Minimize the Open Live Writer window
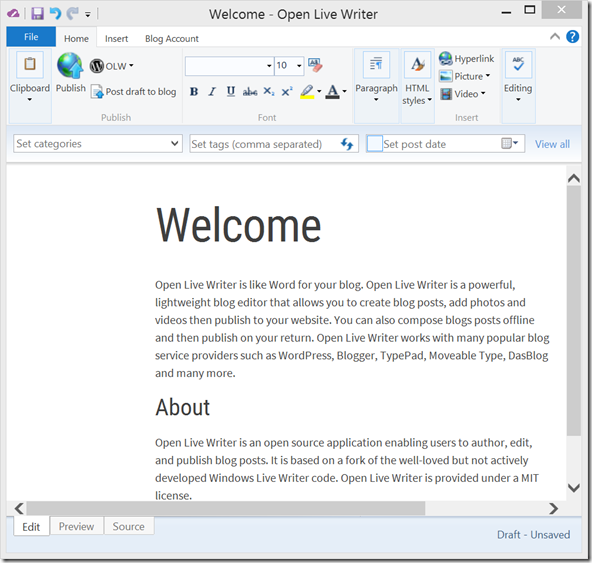The width and height of the screenshot is (592, 563). [x=506, y=13]
